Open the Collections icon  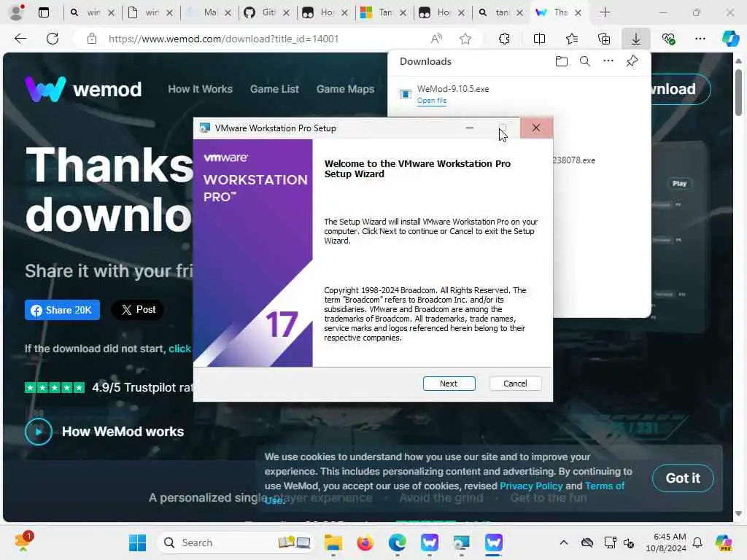tap(603, 39)
